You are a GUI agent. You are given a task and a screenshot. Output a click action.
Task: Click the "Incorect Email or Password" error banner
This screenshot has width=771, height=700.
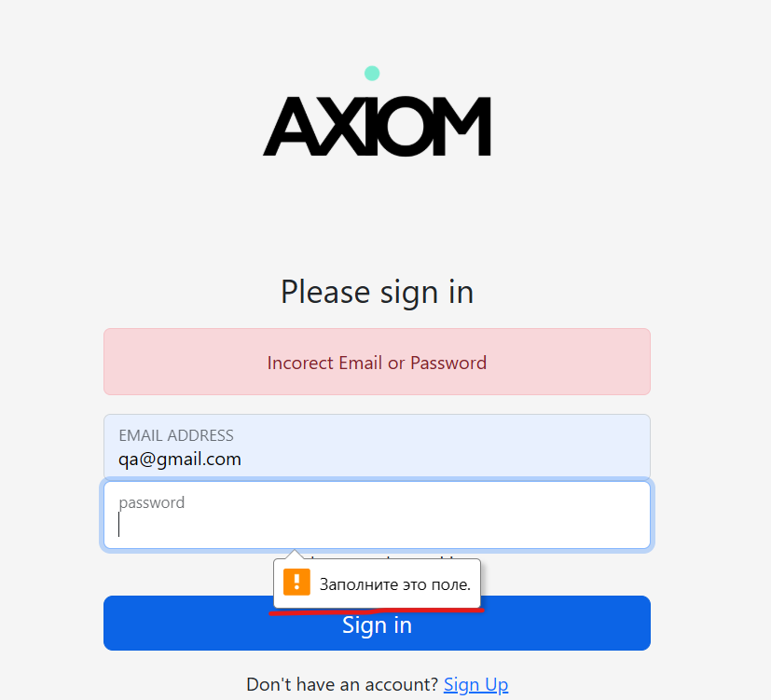[x=377, y=363]
